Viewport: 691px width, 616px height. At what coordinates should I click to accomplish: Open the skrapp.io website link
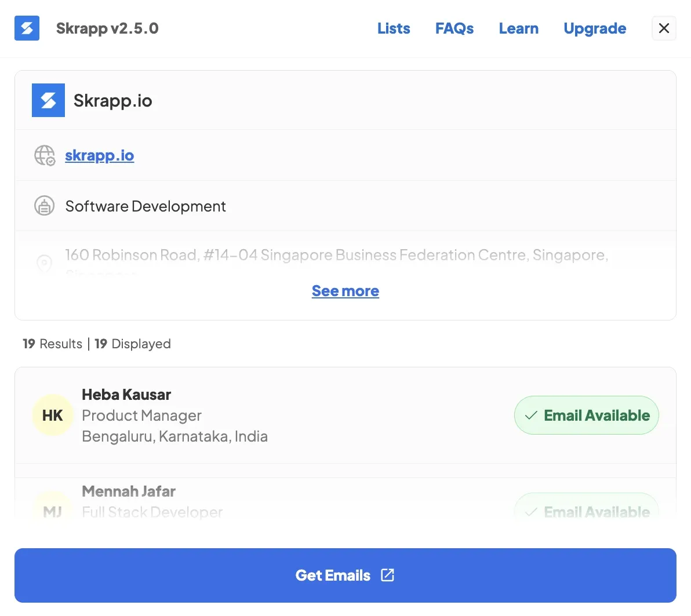tap(99, 155)
